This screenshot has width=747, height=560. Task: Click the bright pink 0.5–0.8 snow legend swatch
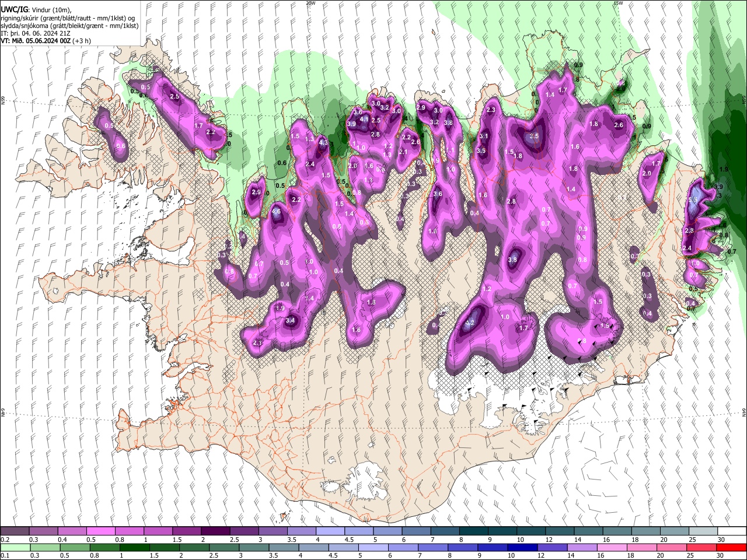pos(100,531)
